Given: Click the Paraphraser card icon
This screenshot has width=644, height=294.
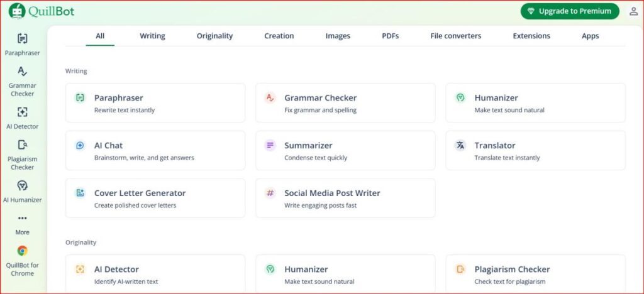Looking at the screenshot, I should [x=80, y=97].
